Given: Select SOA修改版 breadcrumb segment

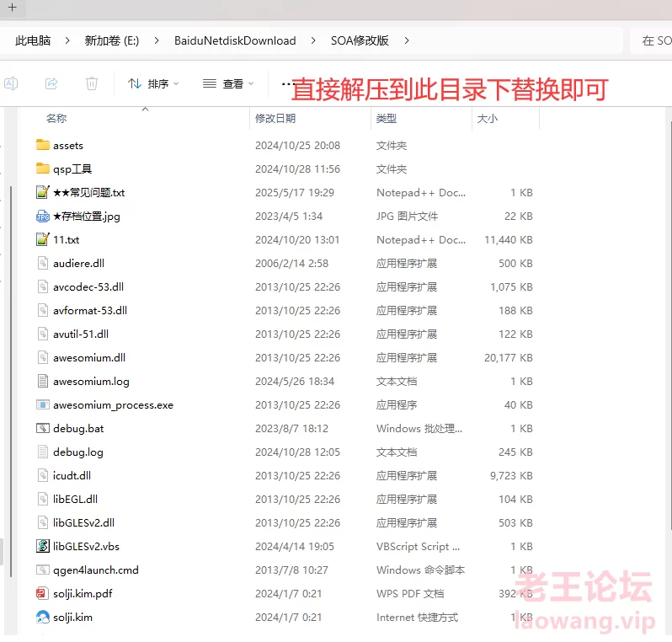Looking at the screenshot, I should coord(360,40).
